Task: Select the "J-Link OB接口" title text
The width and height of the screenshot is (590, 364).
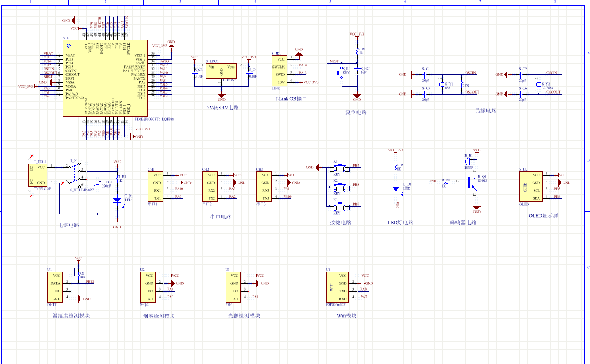Action: tap(291, 99)
